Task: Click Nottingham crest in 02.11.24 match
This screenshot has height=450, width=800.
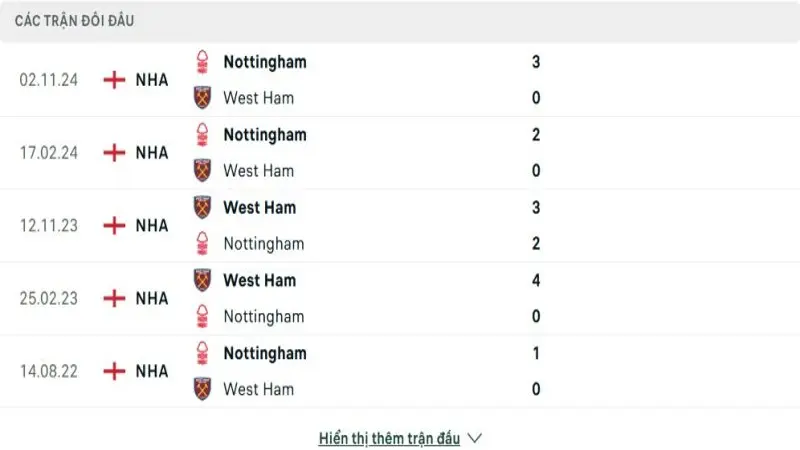Action: tap(203, 61)
